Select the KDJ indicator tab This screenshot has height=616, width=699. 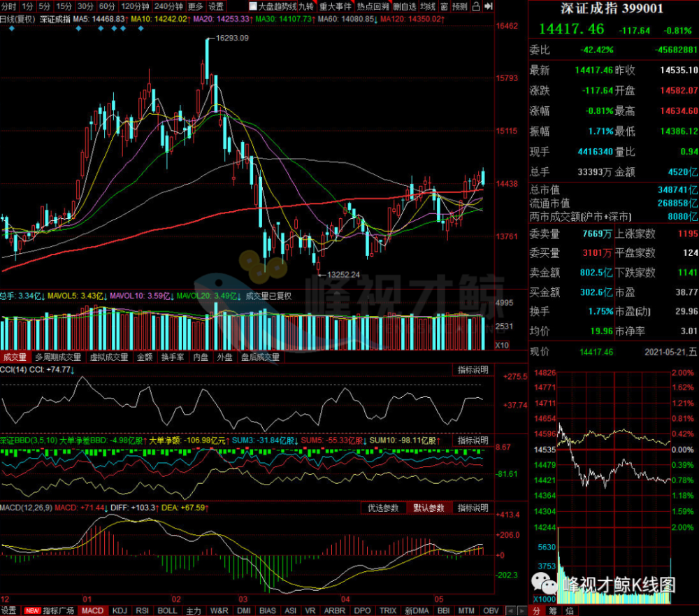pyautogui.click(x=120, y=610)
